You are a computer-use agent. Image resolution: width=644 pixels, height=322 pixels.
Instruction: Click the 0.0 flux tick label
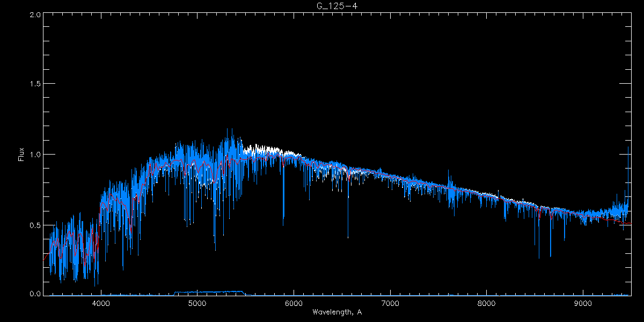[35, 294]
